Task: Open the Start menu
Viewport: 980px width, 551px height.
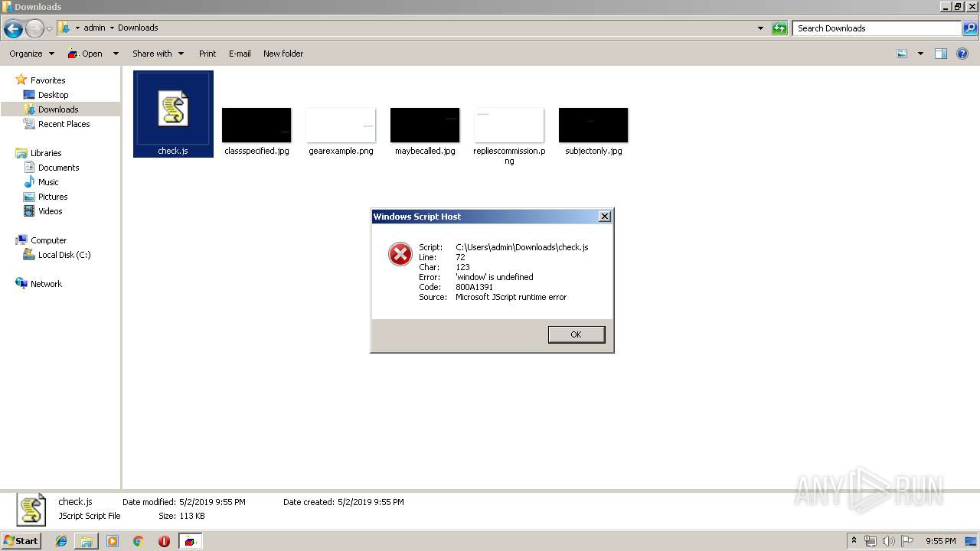Action: 21,541
